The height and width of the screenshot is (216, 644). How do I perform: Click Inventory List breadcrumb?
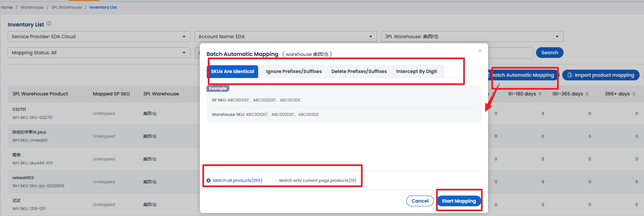103,7
